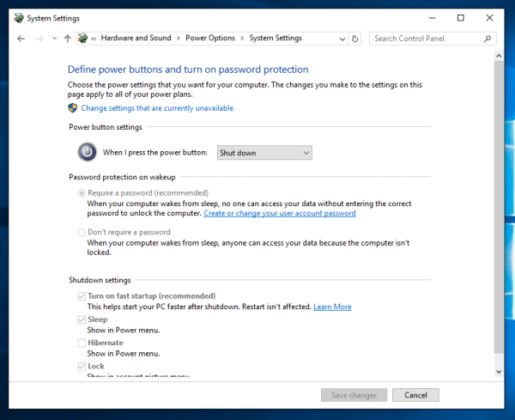Screen dimensions: 515x420
Task: Refresh the Control Panel page
Action: (355, 39)
